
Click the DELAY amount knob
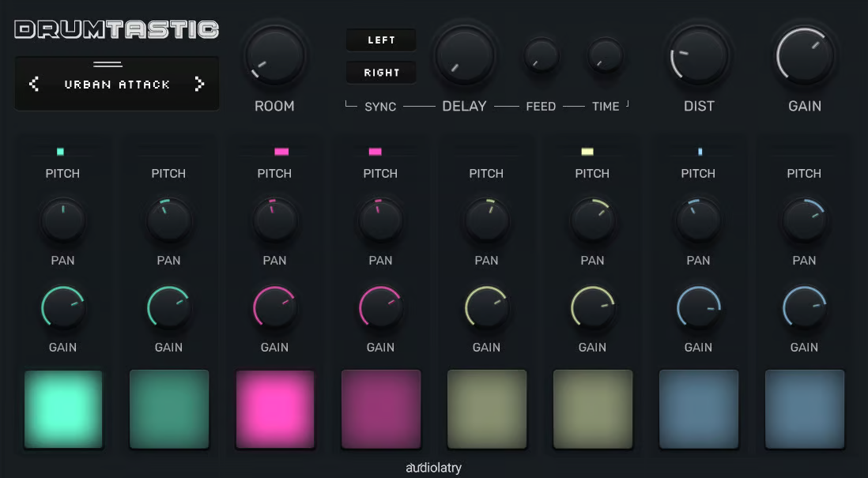[465, 55]
